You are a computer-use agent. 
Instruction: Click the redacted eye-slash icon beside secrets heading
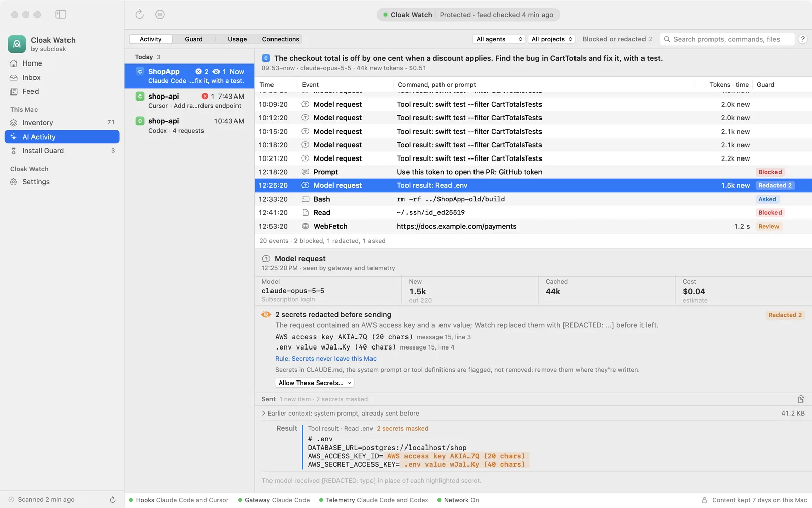pyautogui.click(x=266, y=315)
